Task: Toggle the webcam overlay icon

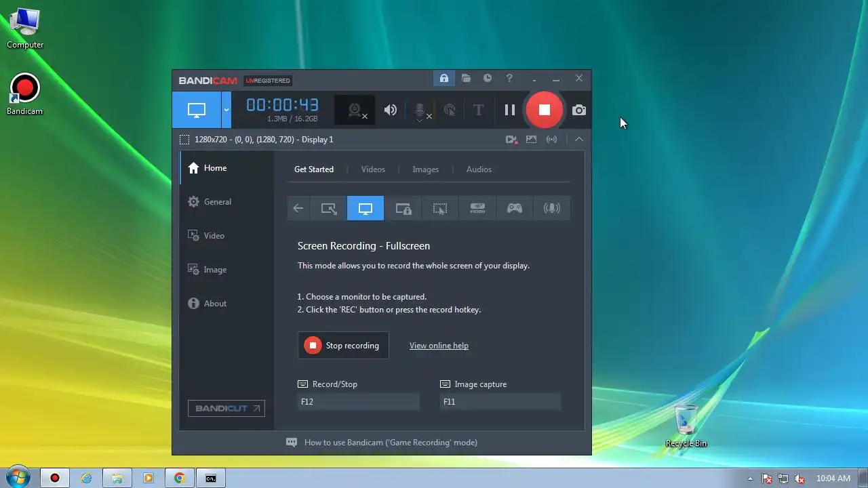Action: 355,110
